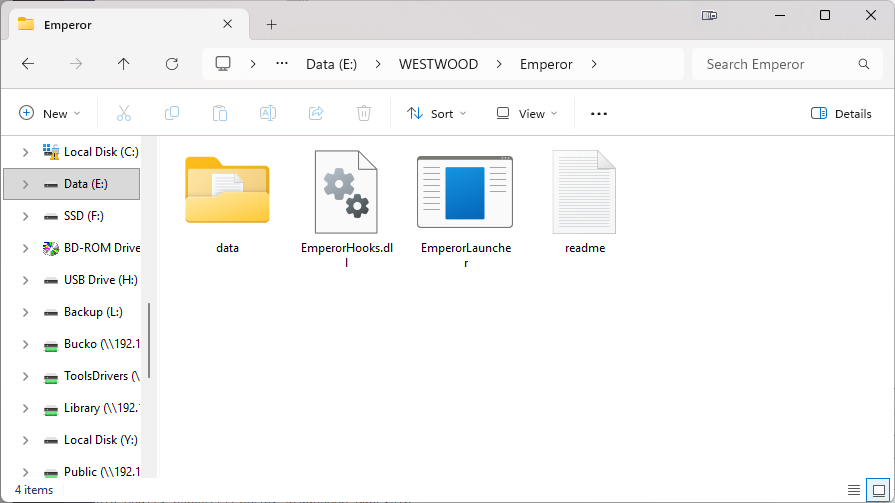The width and height of the screenshot is (895, 503).
Task: Click the Copy icon in toolbar
Action: [172, 114]
